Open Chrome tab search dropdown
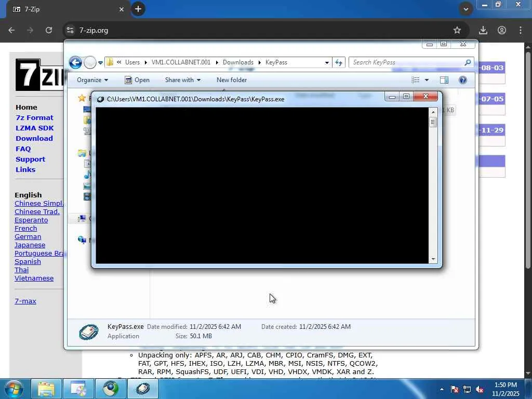This screenshot has width=532, height=399. point(466,9)
